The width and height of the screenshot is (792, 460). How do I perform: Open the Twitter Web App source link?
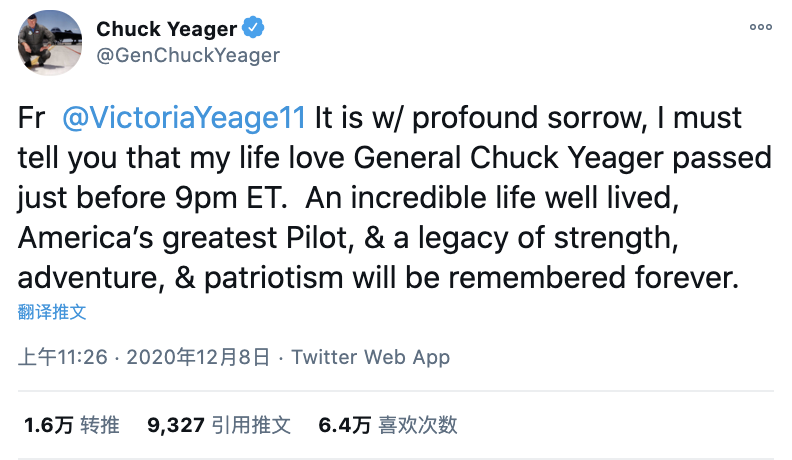coord(370,357)
